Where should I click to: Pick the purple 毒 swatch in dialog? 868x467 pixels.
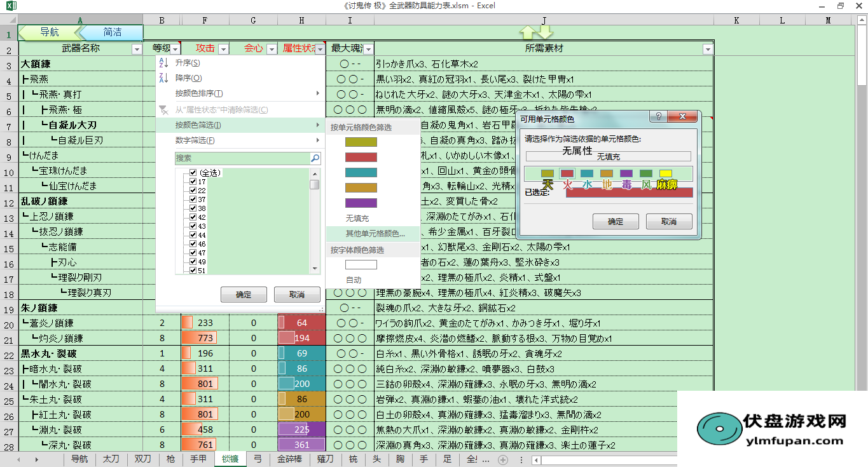tap(626, 173)
